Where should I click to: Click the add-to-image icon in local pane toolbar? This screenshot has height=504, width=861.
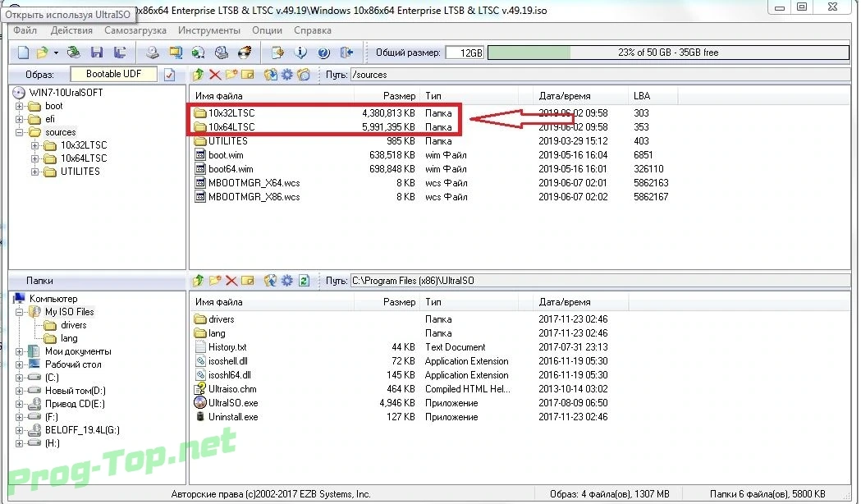270,281
